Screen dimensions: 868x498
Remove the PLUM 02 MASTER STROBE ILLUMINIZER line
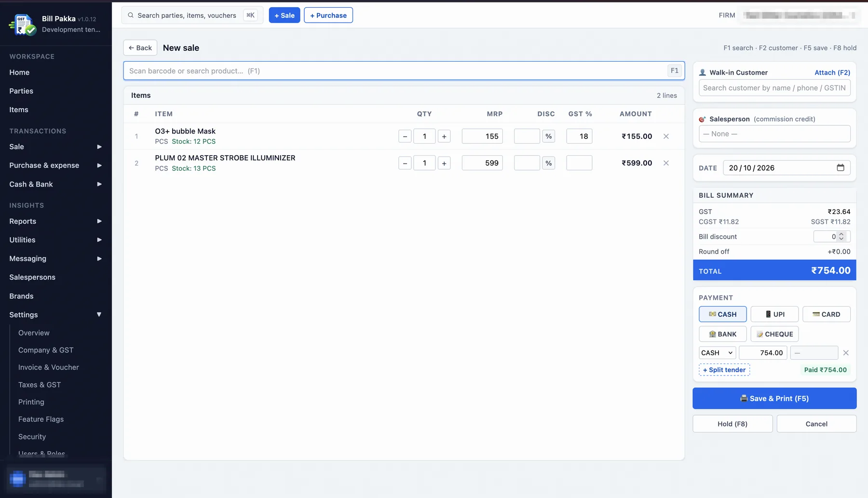tap(666, 163)
